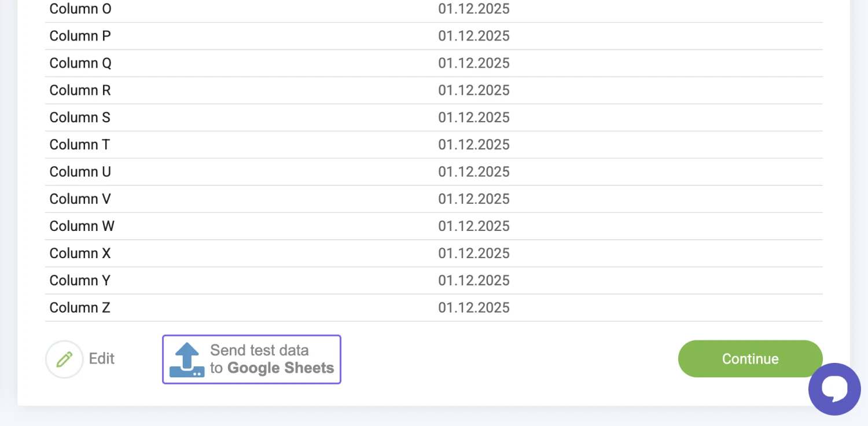Screen dimensions: 868x426
Task: Select the Column V row label
Action: (80, 199)
